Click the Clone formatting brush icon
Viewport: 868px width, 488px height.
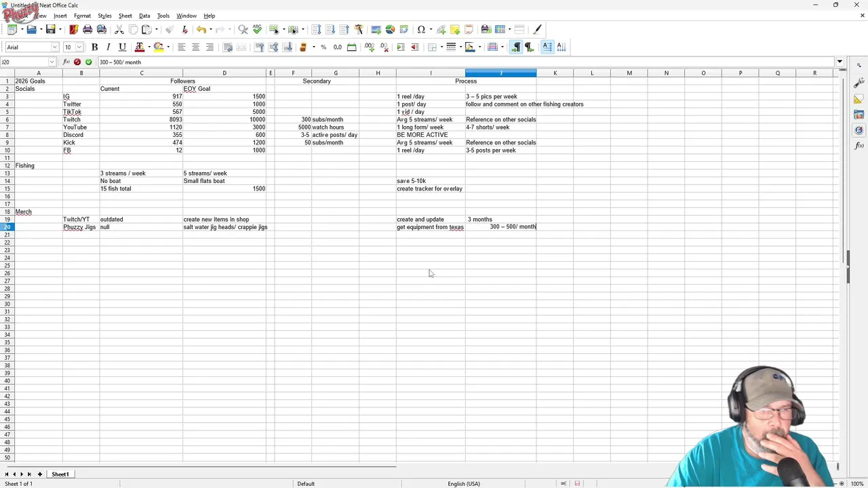(170, 29)
